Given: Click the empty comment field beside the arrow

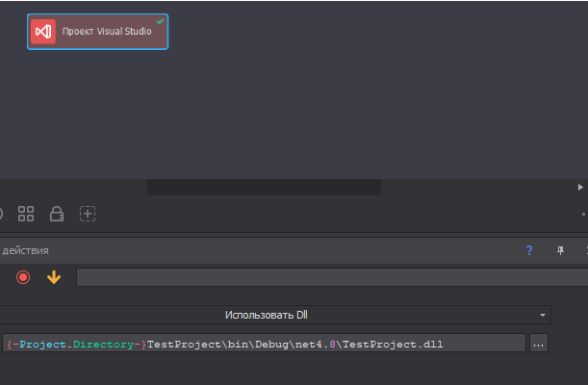Looking at the screenshot, I should click(x=332, y=277).
